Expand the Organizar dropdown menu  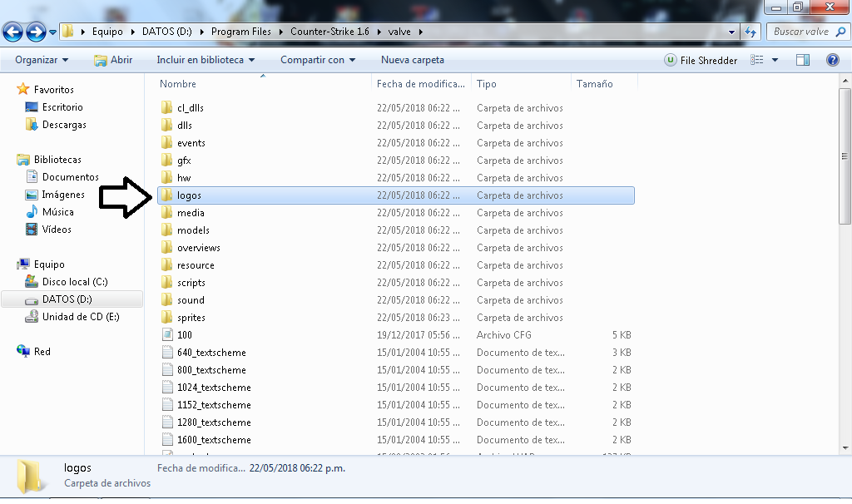point(42,60)
